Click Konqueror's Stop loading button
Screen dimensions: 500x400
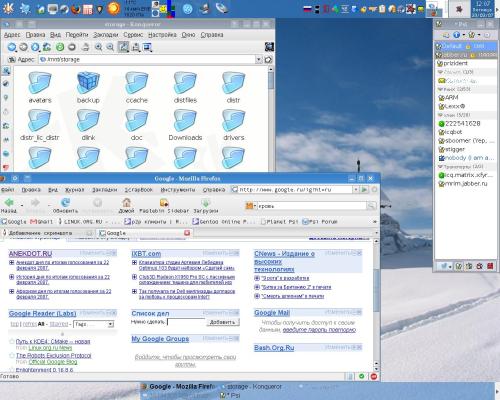72,47
